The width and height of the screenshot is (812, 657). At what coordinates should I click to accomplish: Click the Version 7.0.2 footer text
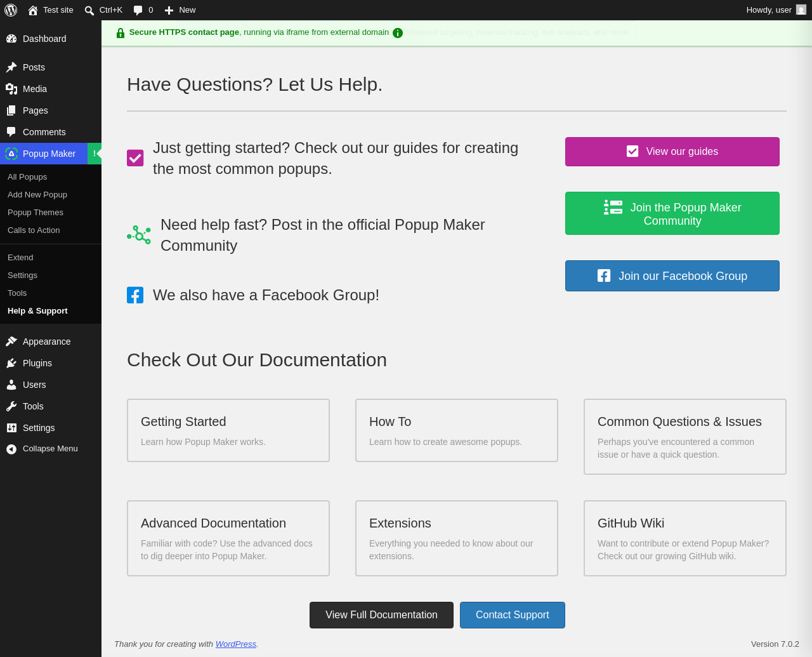775,644
